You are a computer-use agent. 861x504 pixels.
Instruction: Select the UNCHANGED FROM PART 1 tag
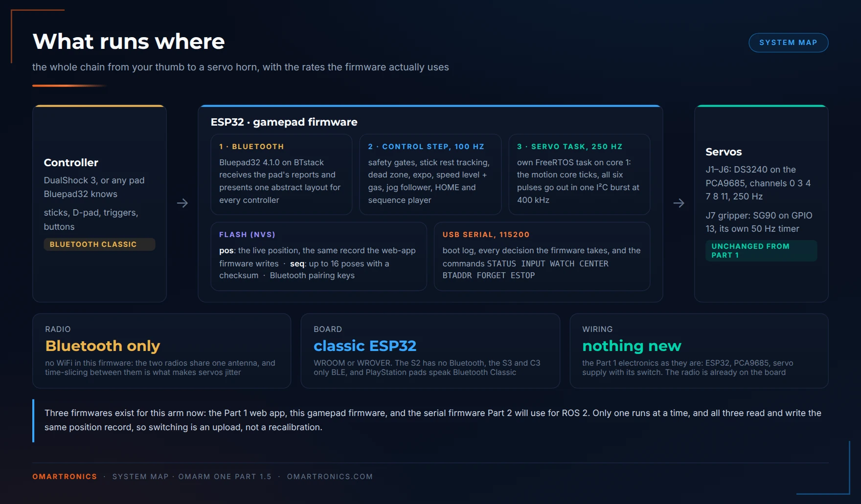point(761,251)
